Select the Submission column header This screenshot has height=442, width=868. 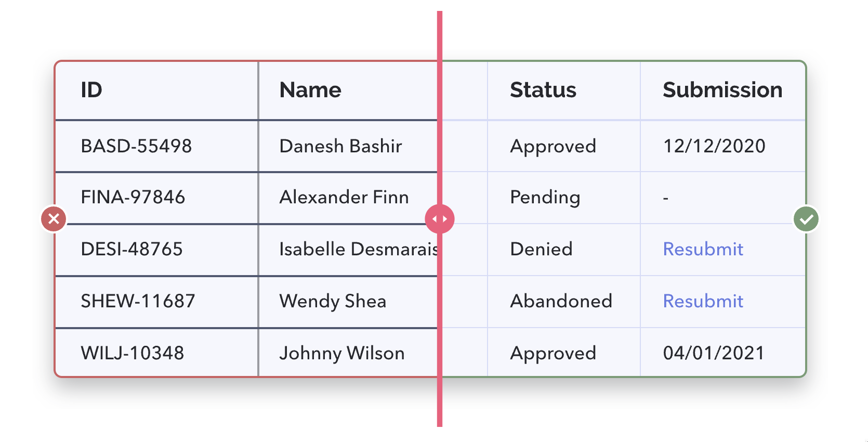[722, 90]
